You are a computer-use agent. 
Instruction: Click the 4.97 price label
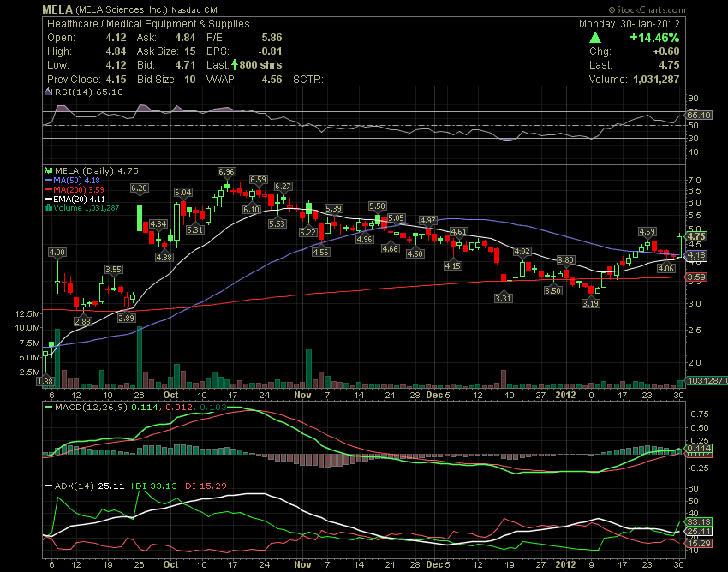(428, 220)
